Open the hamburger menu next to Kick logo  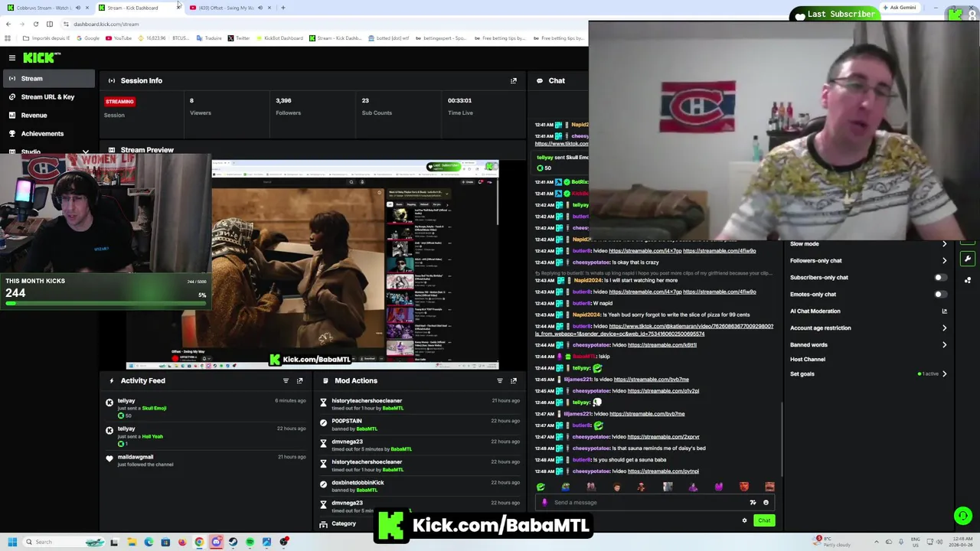[x=12, y=57]
